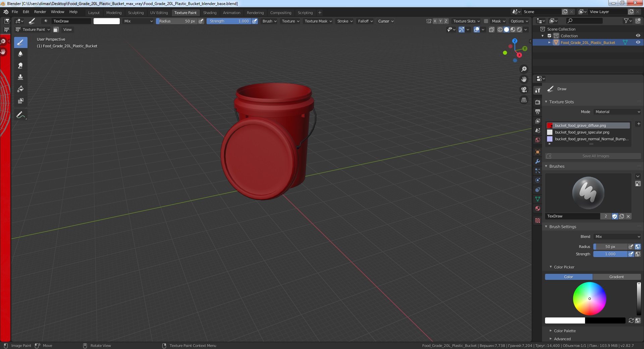Select the Soften tool in toolbar
Viewport: 644px width, 349px height.
[x=20, y=54]
